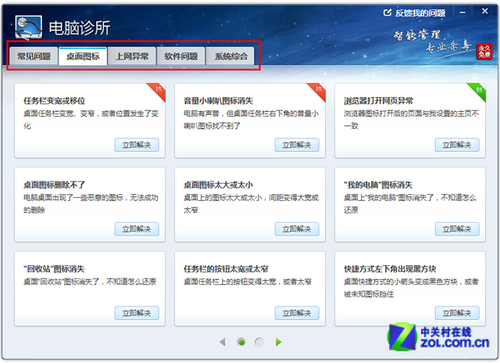Screen dimensions: 500x363
Task: Click 立即解决 for "我的电脑"图标消失
Action: 457,229
